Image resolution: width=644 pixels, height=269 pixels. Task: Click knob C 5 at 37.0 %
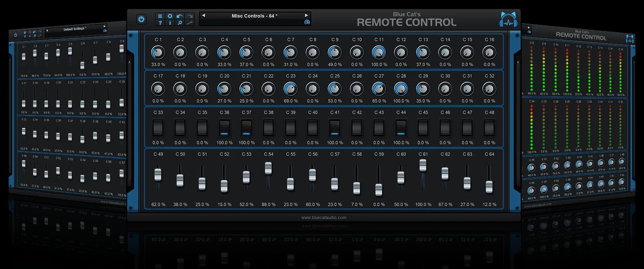(246, 52)
